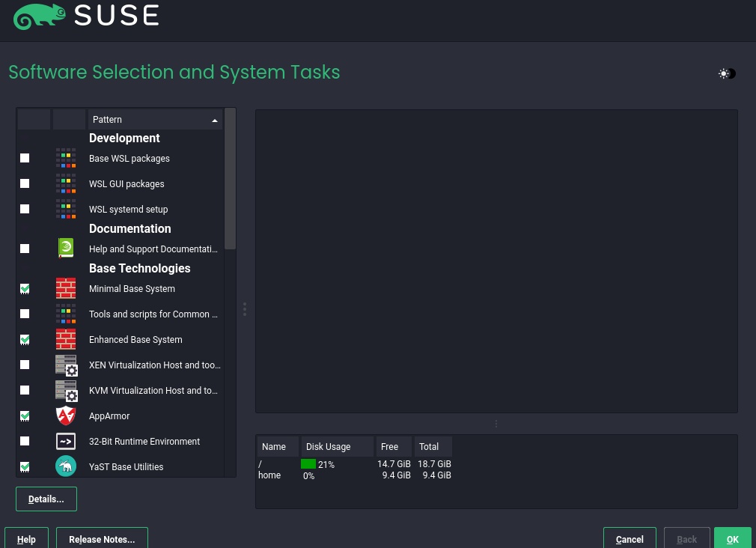756x548 pixels.
Task: Check the 32-Bit Runtime Environment checkbox
Action: tap(25, 441)
